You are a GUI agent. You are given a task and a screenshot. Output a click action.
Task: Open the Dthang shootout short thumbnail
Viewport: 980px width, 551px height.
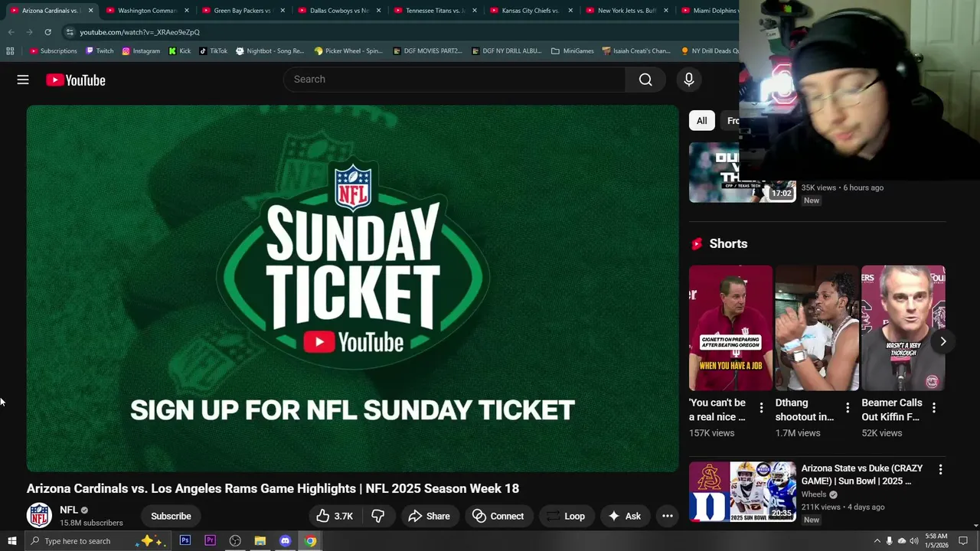coord(817,328)
